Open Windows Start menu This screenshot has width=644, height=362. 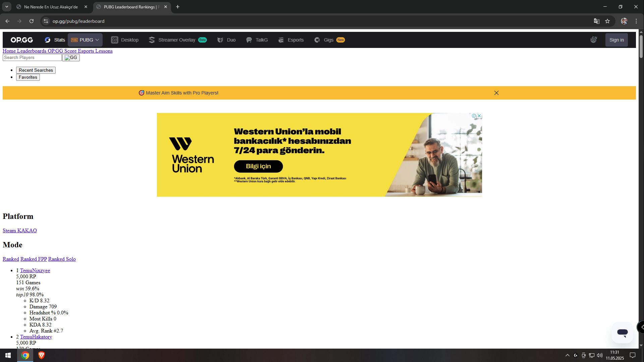point(8,355)
